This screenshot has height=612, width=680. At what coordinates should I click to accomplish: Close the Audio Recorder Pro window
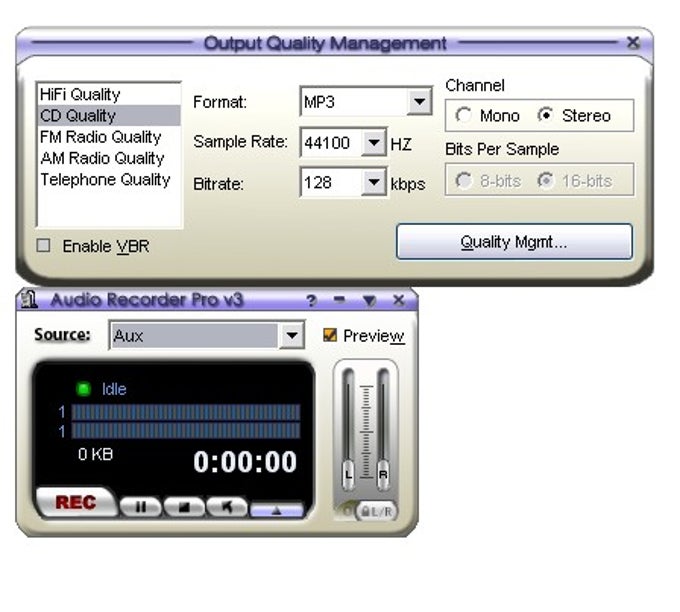tap(399, 300)
